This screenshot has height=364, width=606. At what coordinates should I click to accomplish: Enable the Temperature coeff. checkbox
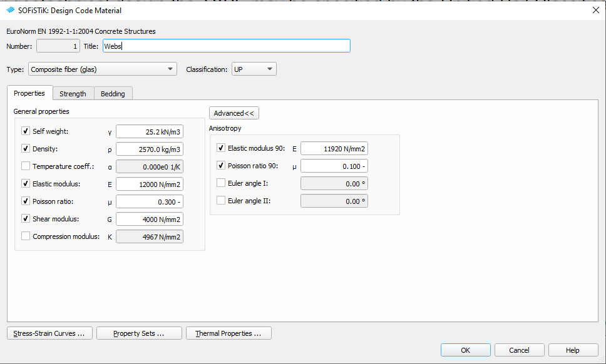pyautogui.click(x=26, y=166)
